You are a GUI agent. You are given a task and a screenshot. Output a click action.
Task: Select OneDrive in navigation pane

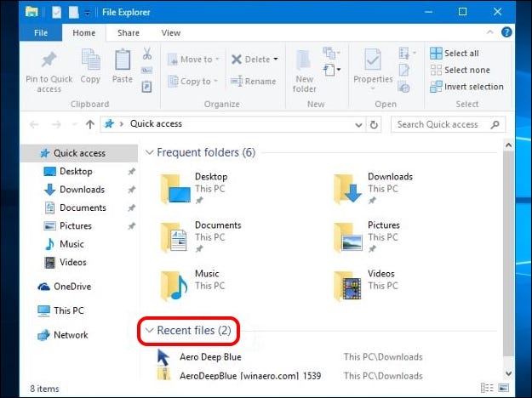click(79, 287)
